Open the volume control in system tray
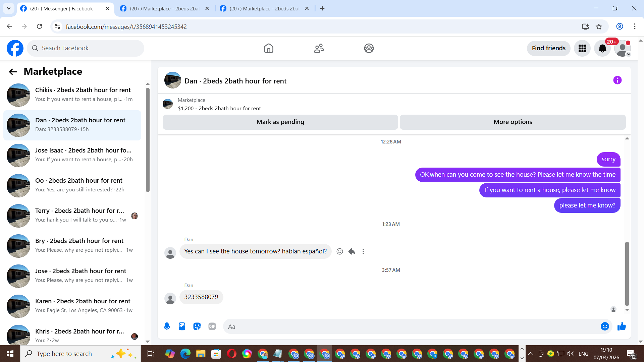Image resolution: width=644 pixels, height=362 pixels. (x=570, y=354)
